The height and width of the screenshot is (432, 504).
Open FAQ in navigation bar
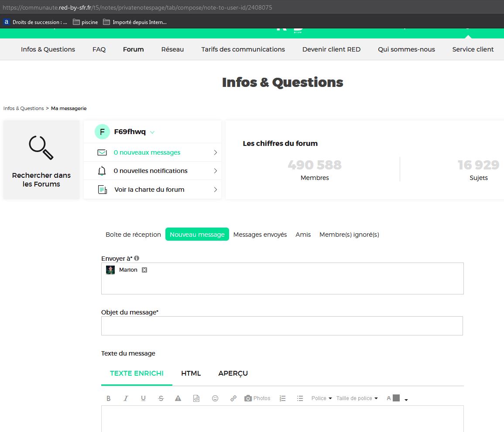[99, 49]
